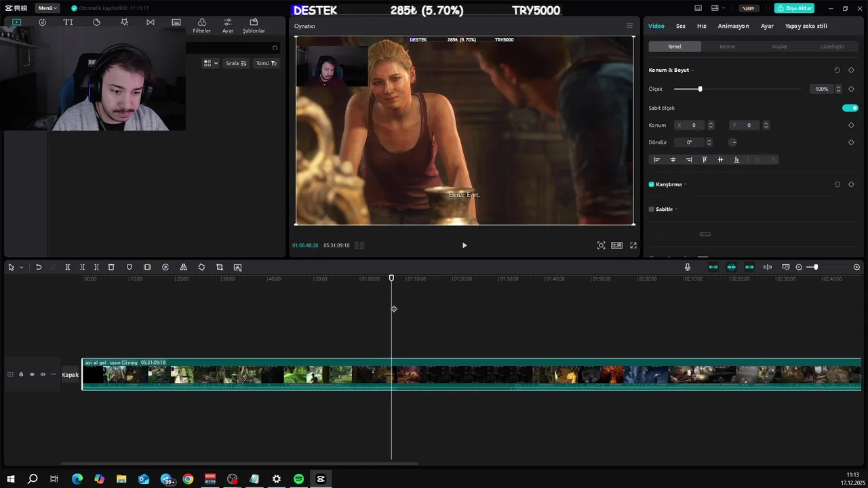The height and width of the screenshot is (488, 868).
Task: Switch to the Hız tab
Action: tap(702, 26)
